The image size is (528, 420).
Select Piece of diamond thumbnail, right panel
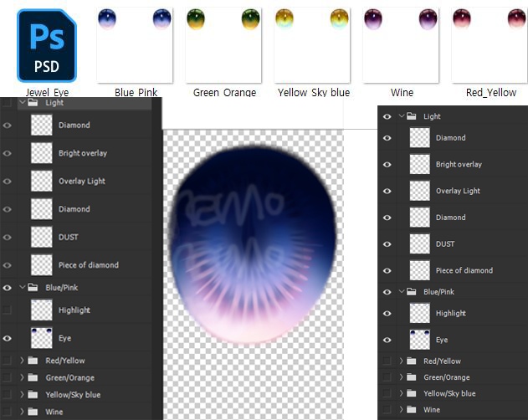pyautogui.click(x=420, y=270)
